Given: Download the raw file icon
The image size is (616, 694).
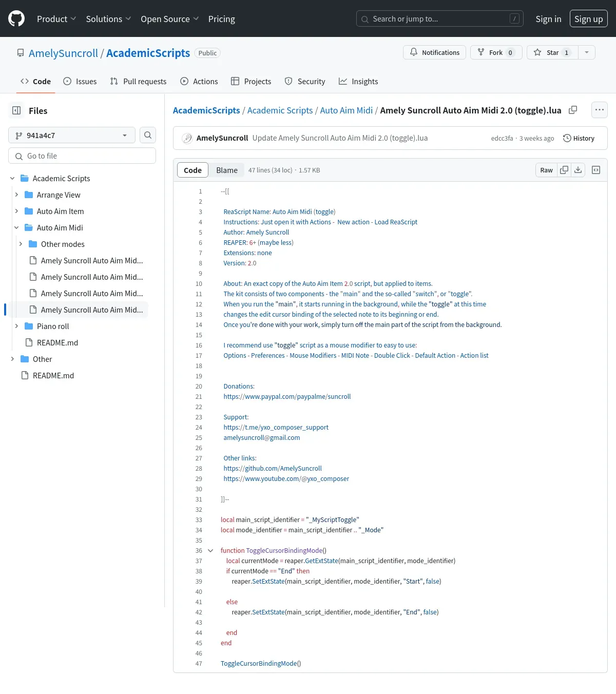Looking at the screenshot, I should click(x=578, y=170).
